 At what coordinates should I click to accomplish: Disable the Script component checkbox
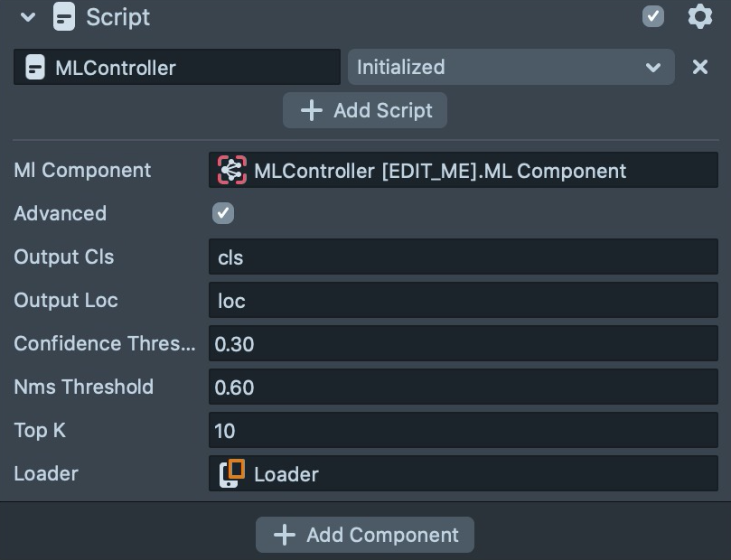[x=652, y=16]
